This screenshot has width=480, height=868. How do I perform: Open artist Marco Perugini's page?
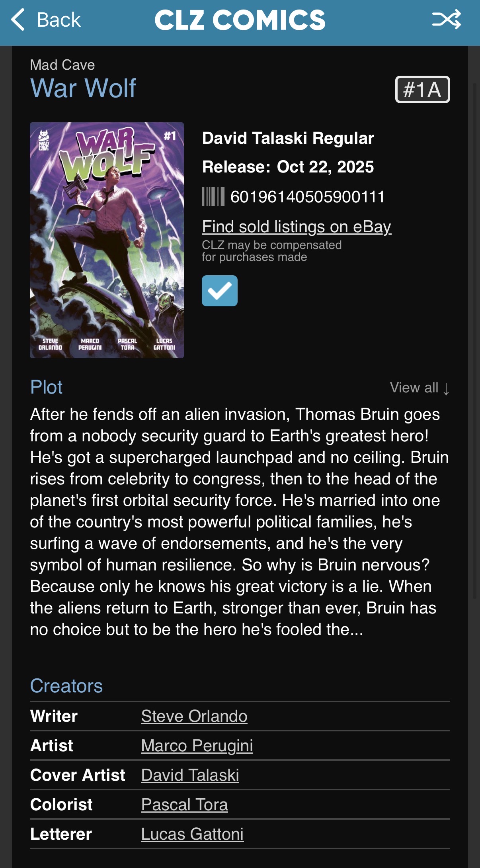(197, 746)
